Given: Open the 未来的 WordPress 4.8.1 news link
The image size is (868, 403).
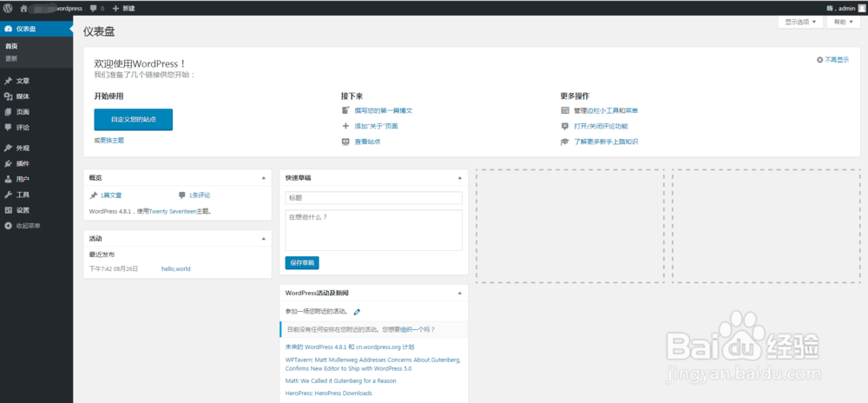Looking at the screenshot, I should pos(350,347).
